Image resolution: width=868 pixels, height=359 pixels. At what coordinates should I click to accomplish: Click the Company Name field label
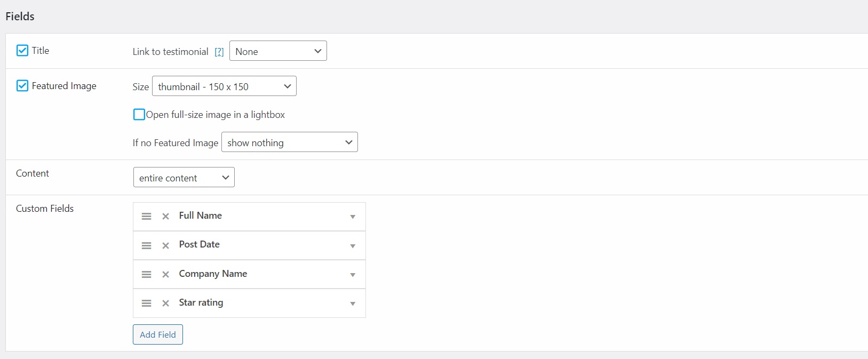click(213, 274)
